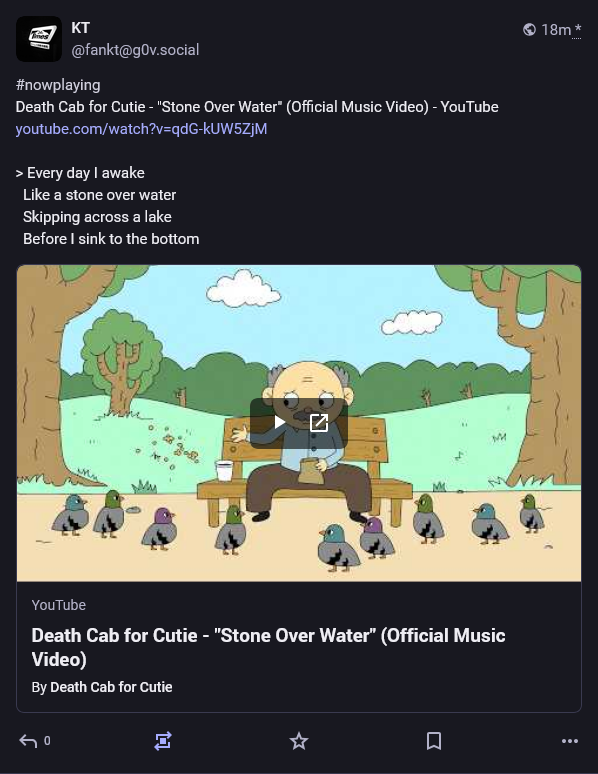Viewport: 598px width, 774px height.
Task: Open KT's profile avatar image
Action: coord(39,39)
